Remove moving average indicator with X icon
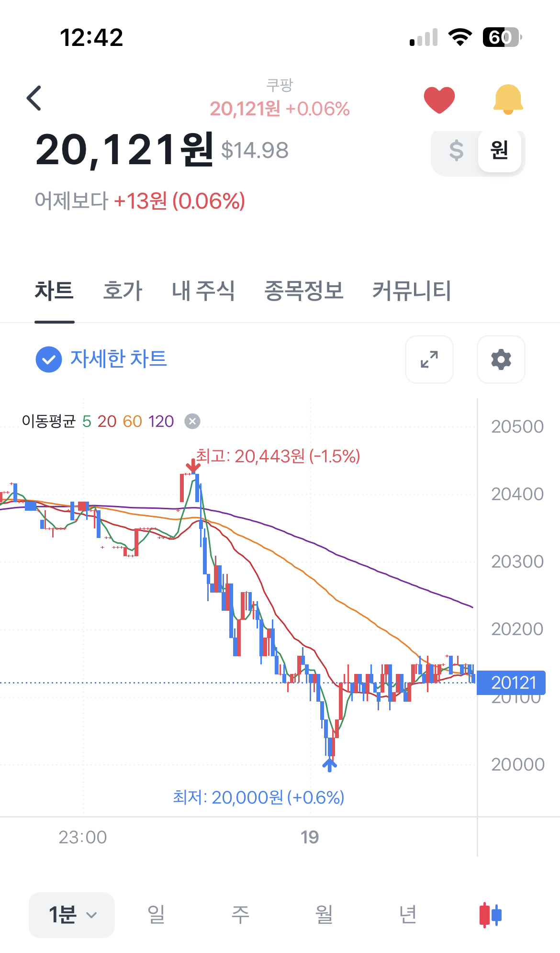 click(x=192, y=421)
